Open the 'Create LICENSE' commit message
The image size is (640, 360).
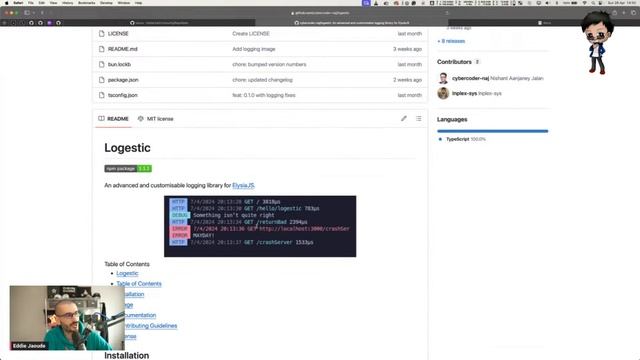point(251,33)
